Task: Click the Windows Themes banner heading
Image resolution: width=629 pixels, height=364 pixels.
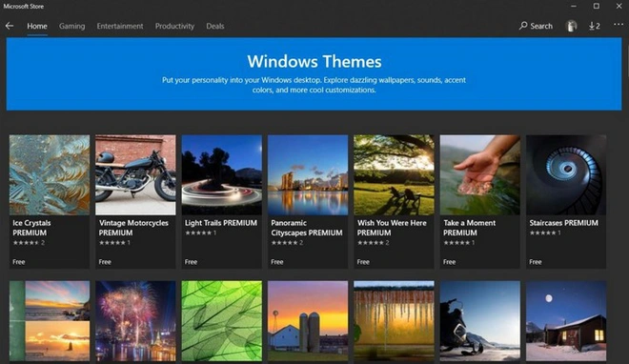Action: 314,61
